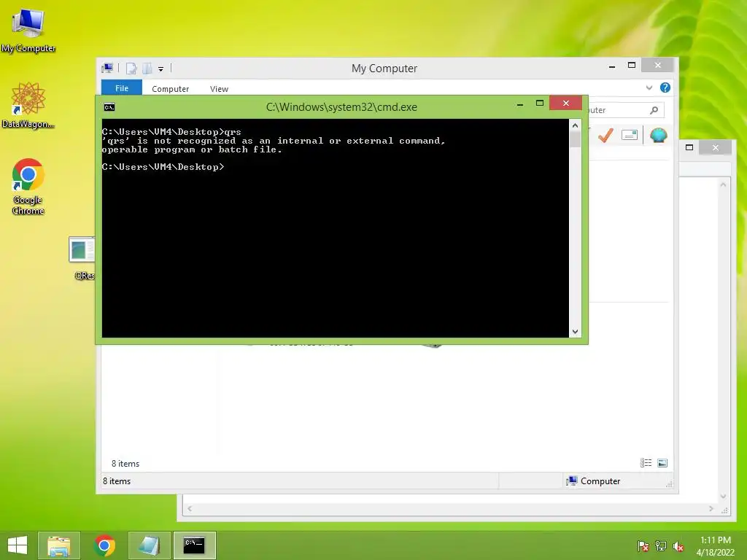The image size is (747, 560).
Task: Click the cmd prompt line C:\Users\VM4\Desktop>
Action: tap(163, 167)
